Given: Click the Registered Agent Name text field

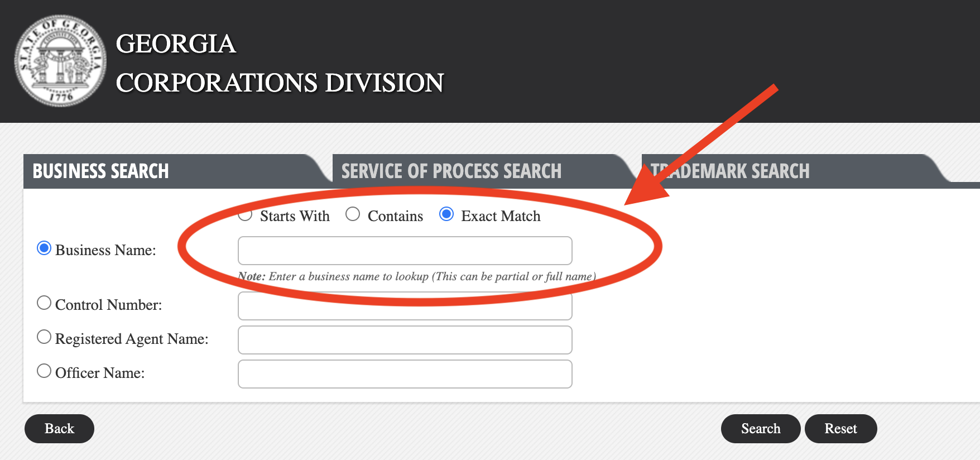Looking at the screenshot, I should point(405,340).
